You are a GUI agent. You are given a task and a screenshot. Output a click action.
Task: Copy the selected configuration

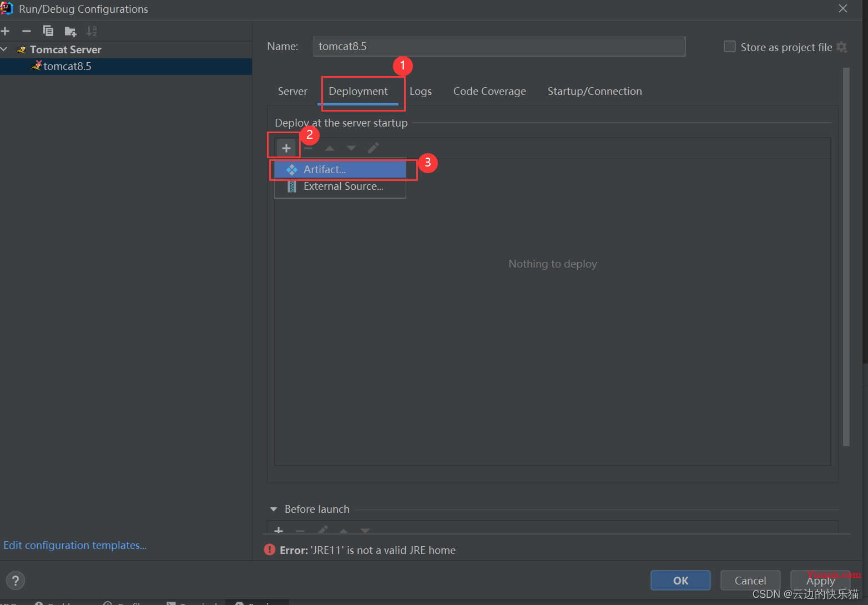pyautogui.click(x=48, y=31)
